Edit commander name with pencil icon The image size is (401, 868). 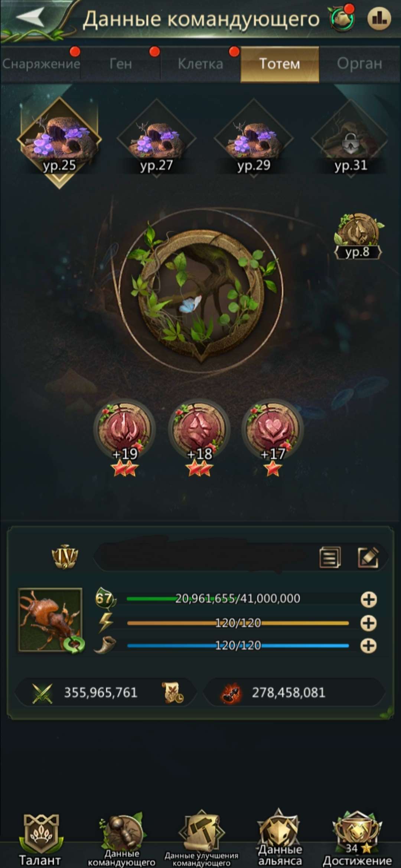coord(368,558)
